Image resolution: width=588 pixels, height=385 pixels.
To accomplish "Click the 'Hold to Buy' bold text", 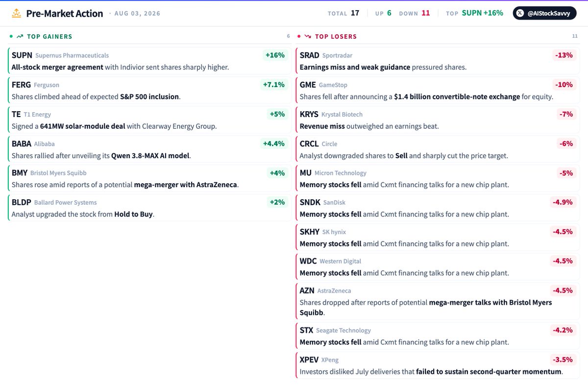I will (x=134, y=214).
